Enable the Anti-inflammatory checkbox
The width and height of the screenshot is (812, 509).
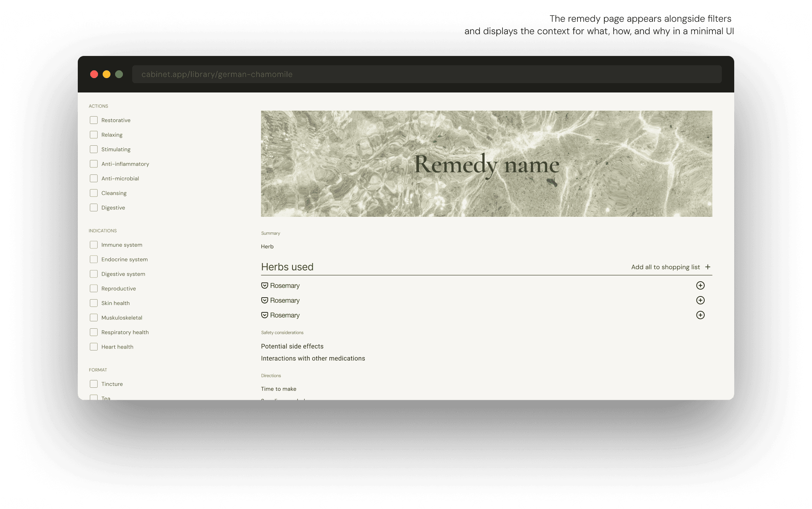pos(94,164)
